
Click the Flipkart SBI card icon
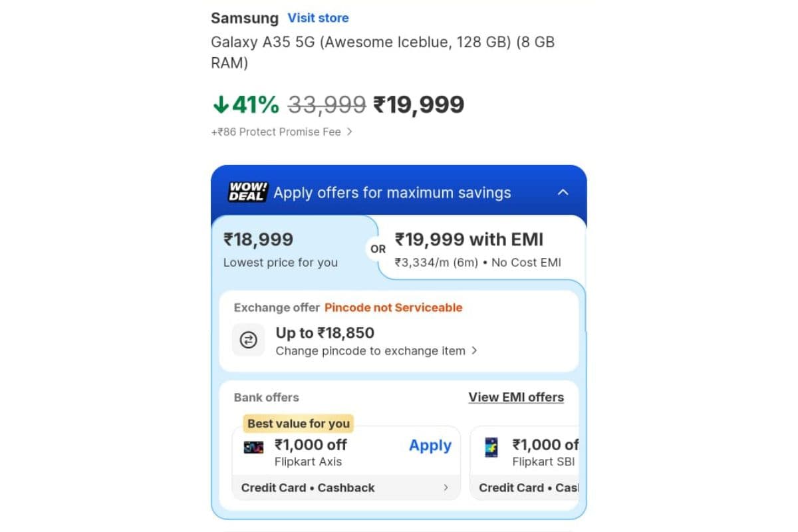[x=492, y=447]
